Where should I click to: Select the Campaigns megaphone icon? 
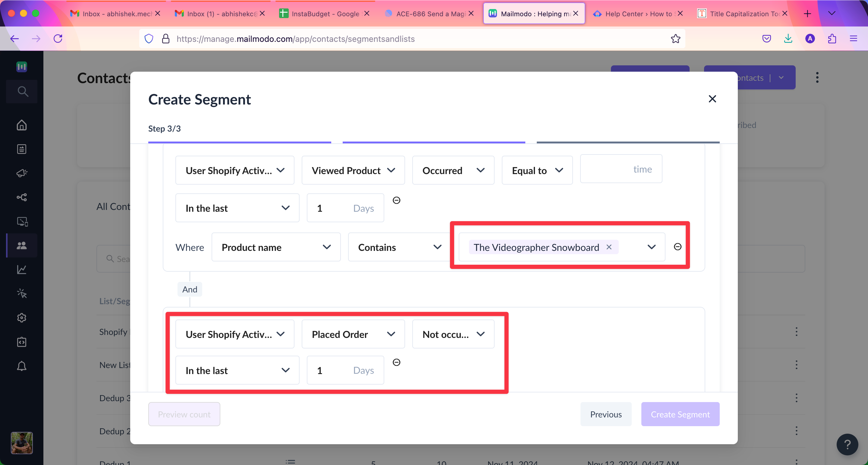[x=22, y=173]
